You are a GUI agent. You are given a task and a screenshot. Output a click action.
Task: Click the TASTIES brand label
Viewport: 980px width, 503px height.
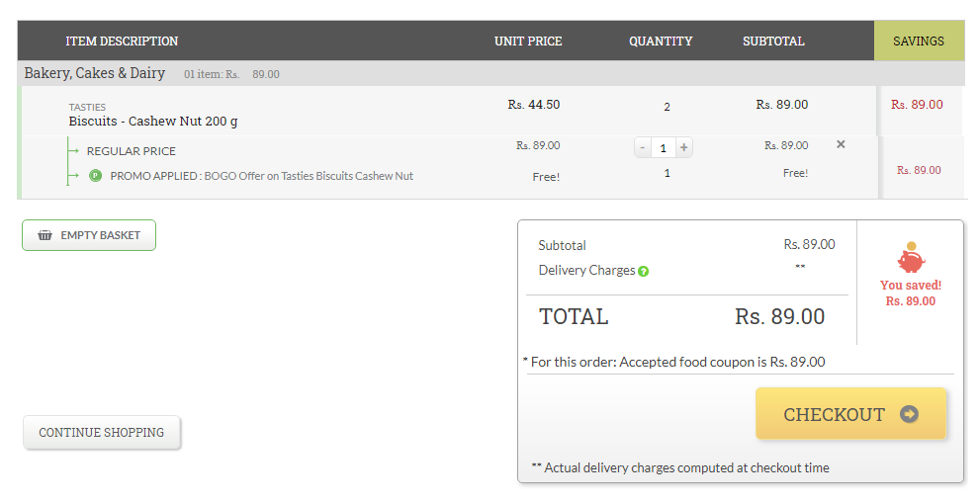[x=87, y=107]
